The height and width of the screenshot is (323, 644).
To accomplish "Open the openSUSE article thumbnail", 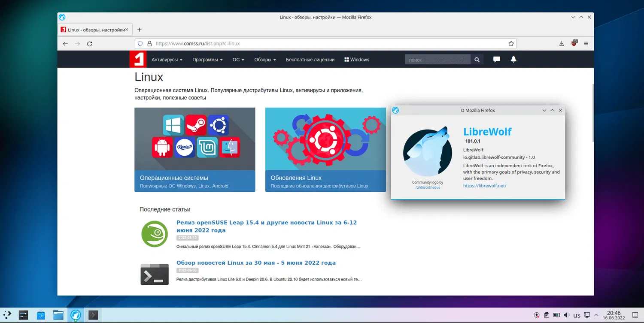I will pos(155,234).
